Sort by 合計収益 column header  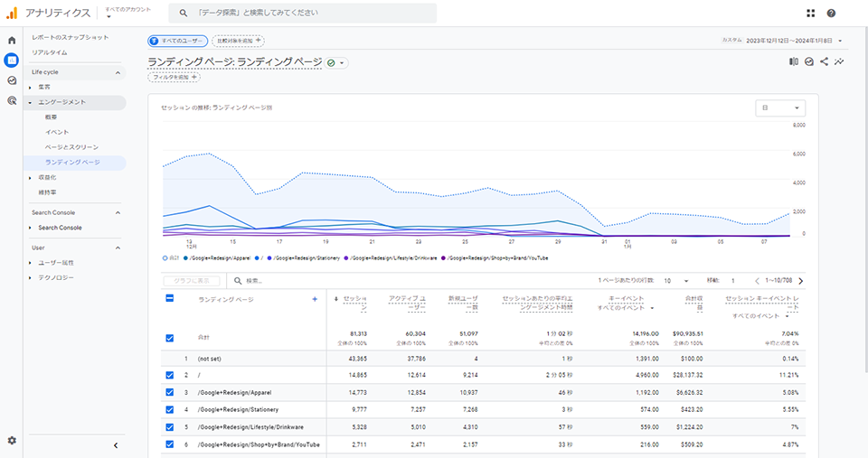click(x=693, y=303)
